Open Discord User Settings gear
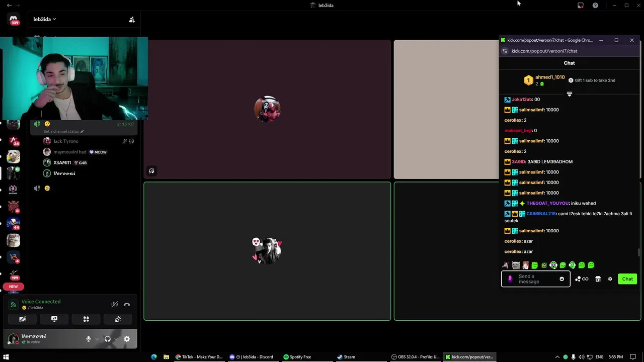This screenshot has height=362, width=644. pos(127,339)
